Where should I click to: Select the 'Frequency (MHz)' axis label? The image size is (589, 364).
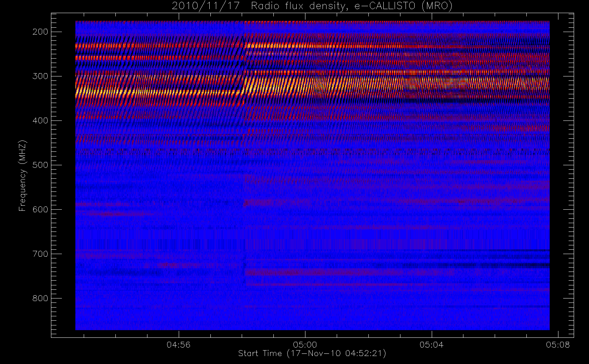click(22, 175)
